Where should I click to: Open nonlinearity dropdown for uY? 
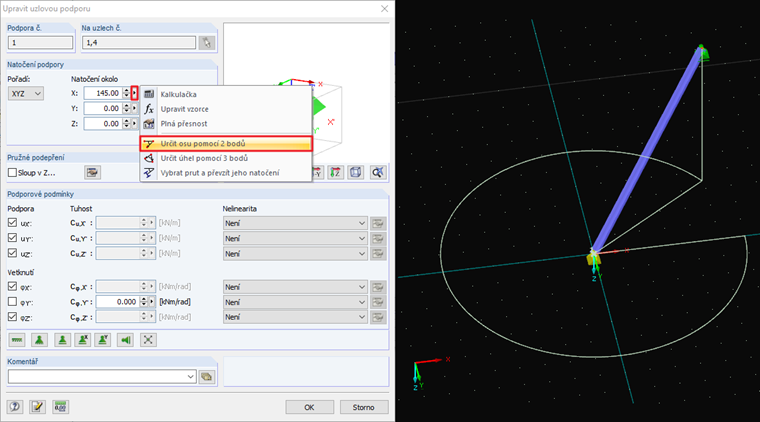click(295, 238)
